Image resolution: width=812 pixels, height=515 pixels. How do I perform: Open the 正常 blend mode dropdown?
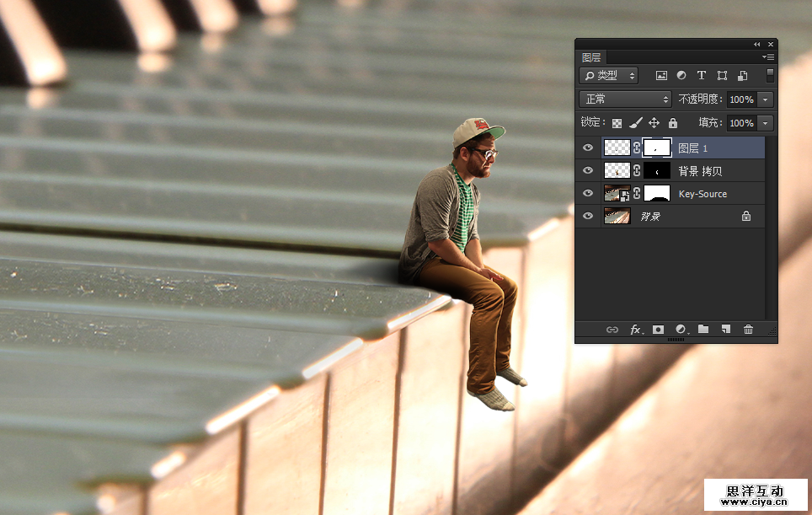tap(626, 99)
